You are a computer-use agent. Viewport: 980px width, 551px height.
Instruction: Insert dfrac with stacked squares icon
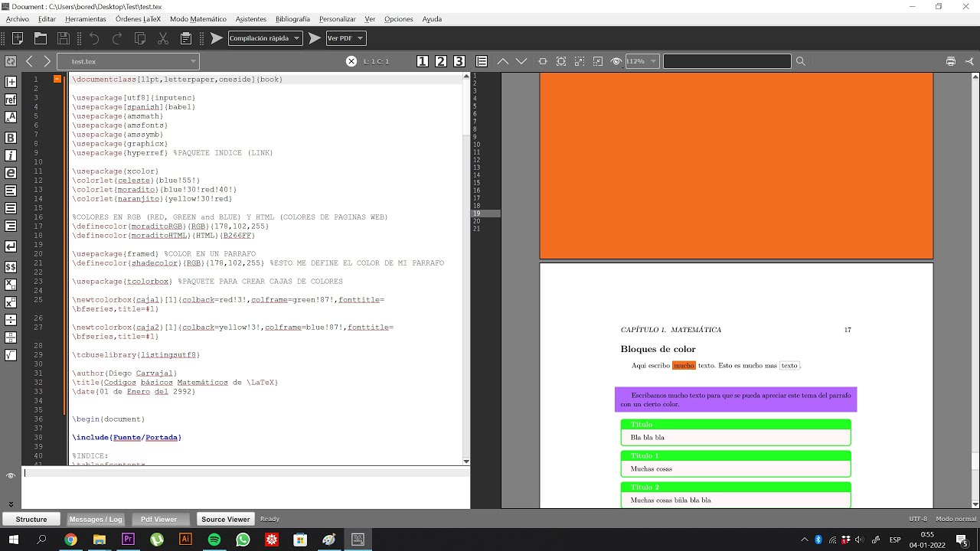pos(11,337)
